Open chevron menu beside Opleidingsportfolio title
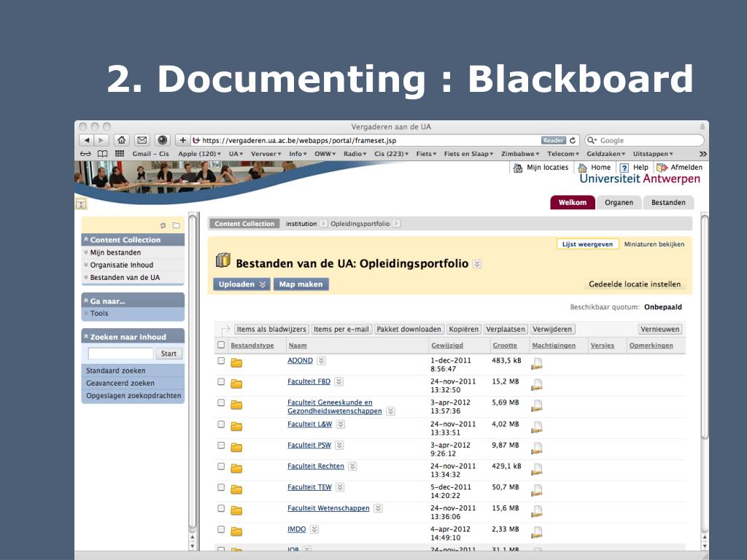This screenshot has height=560, width=747. click(477, 264)
